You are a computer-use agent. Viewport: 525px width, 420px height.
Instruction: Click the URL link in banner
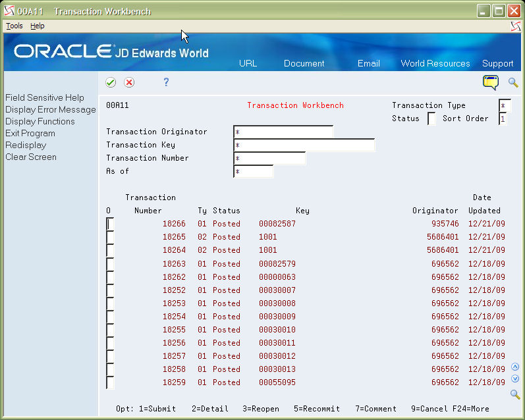(248, 64)
